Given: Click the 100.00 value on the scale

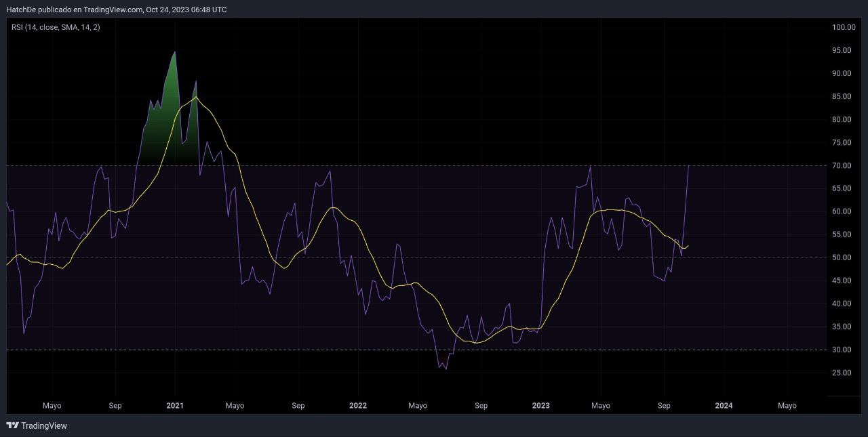Looking at the screenshot, I should [x=843, y=27].
